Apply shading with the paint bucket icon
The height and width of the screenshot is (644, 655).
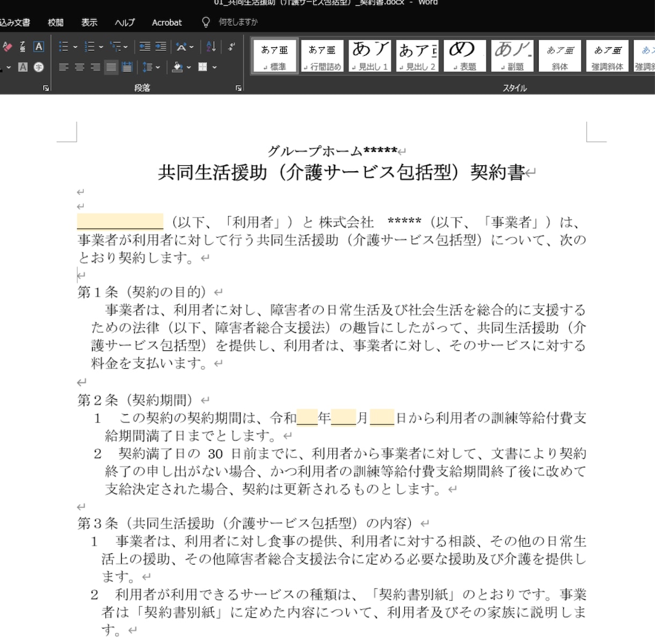coord(178,67)
